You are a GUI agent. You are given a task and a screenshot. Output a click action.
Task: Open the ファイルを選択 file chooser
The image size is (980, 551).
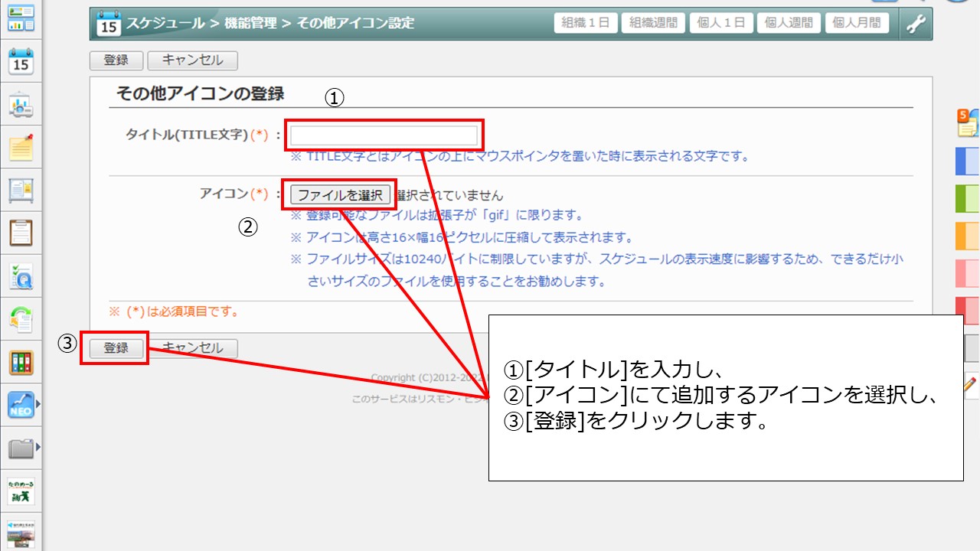pyautogui.click(x=340, y=194)
